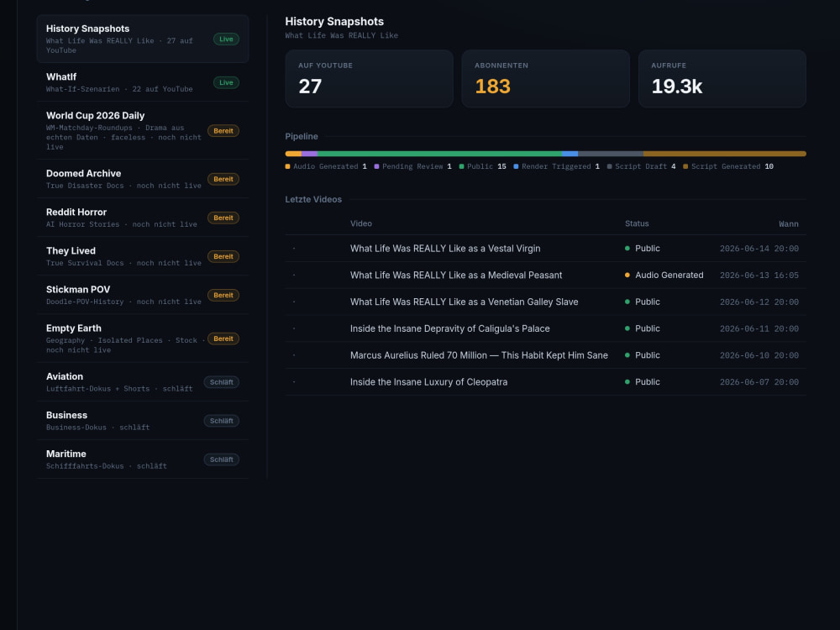Screen dimensions: 840x630
Task: Click the Aufrufe 19.3k stat card
Action: [722, 79]
